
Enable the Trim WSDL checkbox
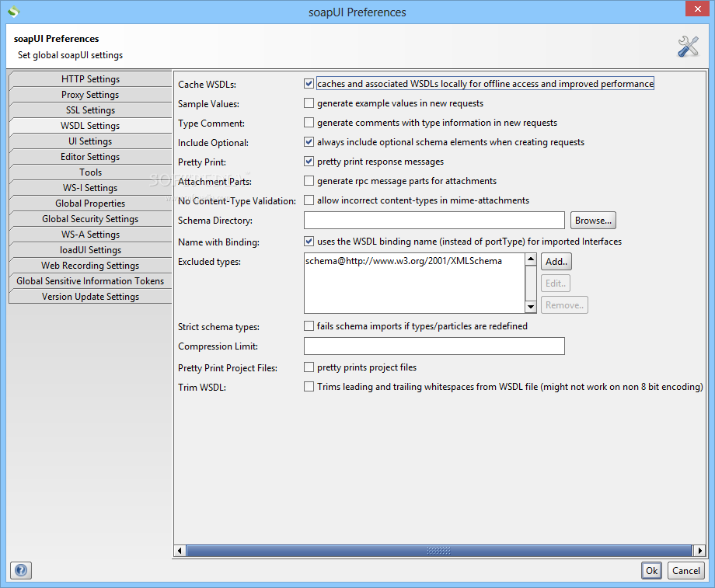309,387
